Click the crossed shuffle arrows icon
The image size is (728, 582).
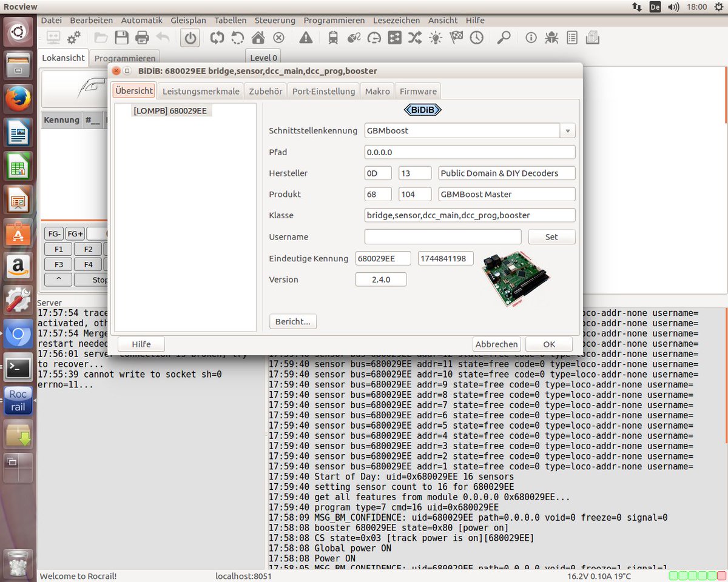[x=415, y=38]
